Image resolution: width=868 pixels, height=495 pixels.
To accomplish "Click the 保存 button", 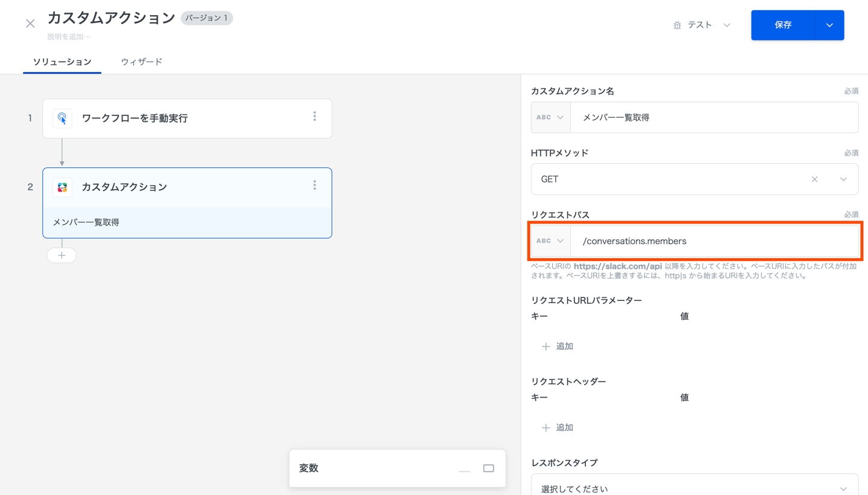I will (783, 25).
